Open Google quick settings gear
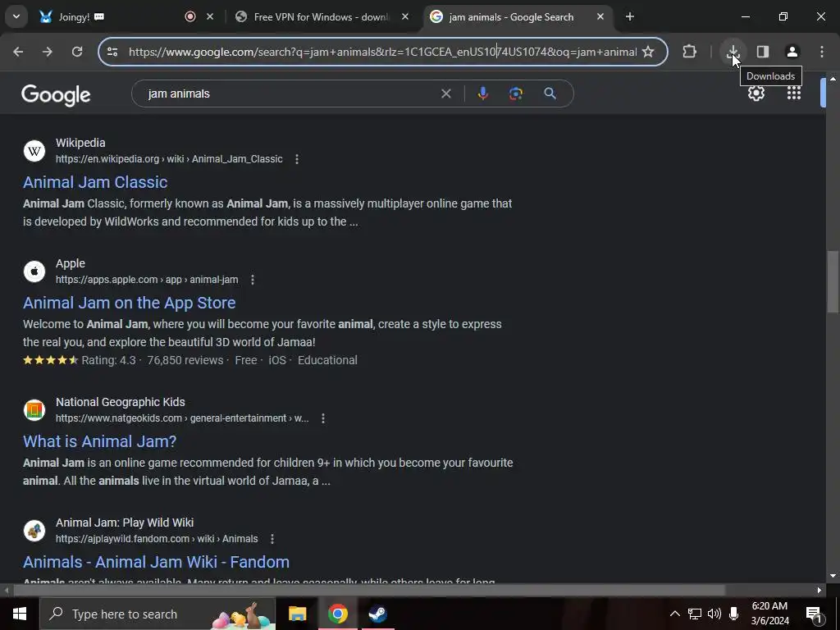Viewport: 840px width, 630px height. pyautogui.click(x=756, y=94)
